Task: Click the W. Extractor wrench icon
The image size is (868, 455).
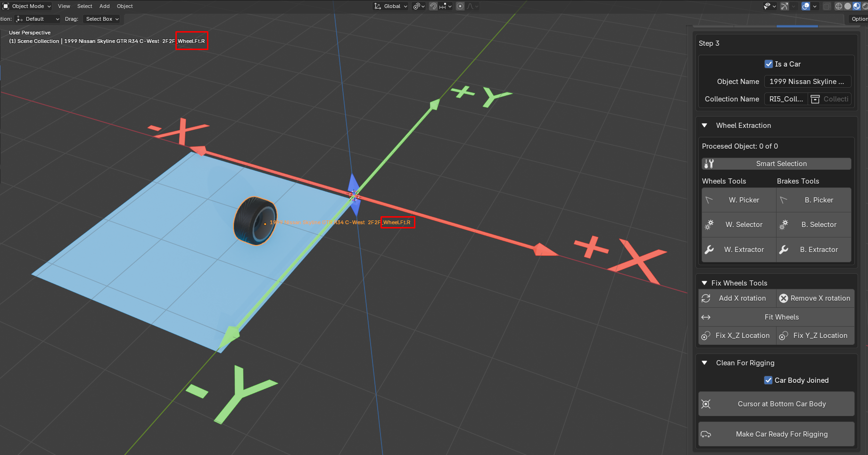Action: tap(709, 250)
